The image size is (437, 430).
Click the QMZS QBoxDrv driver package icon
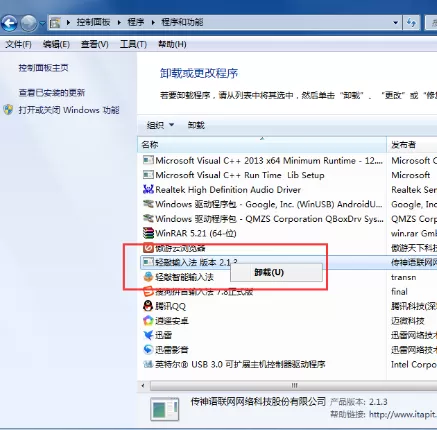[148, 218]
